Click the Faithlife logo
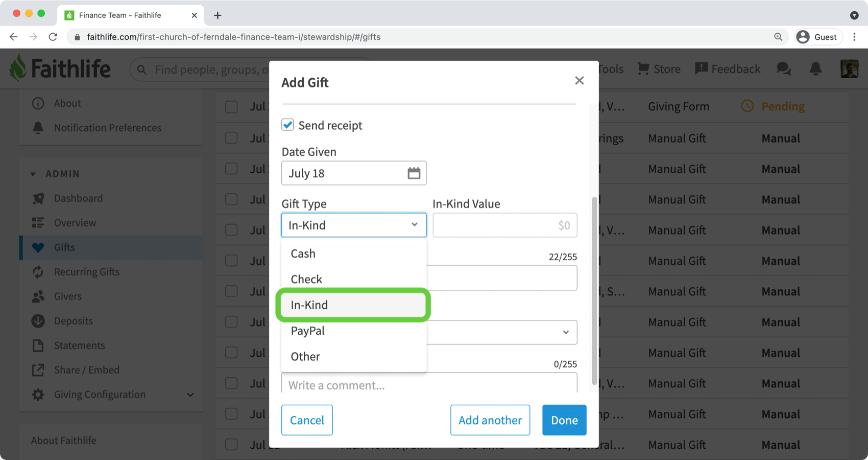Viewport: 868px width, 460px height. point(60,68)
